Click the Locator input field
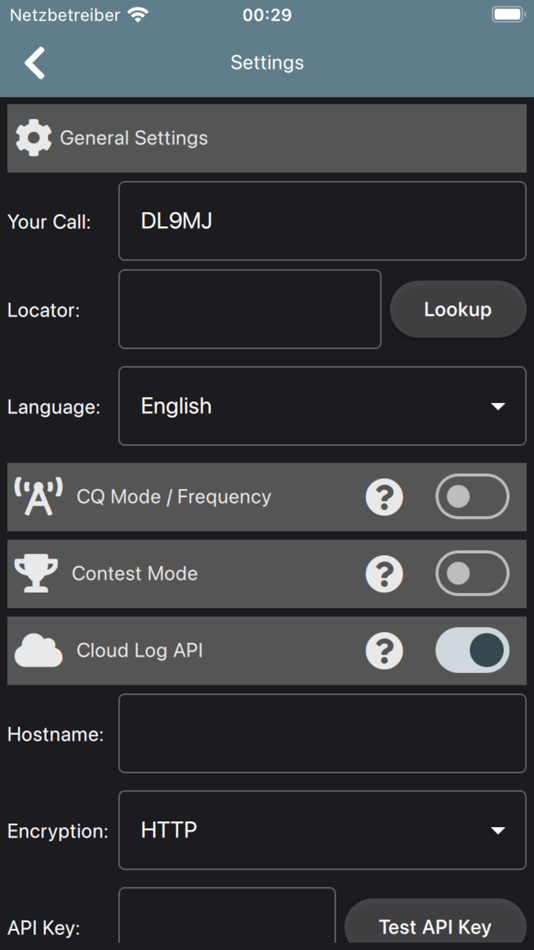The height and width of the screenshot is (950, 534). [x=250, y=309]
